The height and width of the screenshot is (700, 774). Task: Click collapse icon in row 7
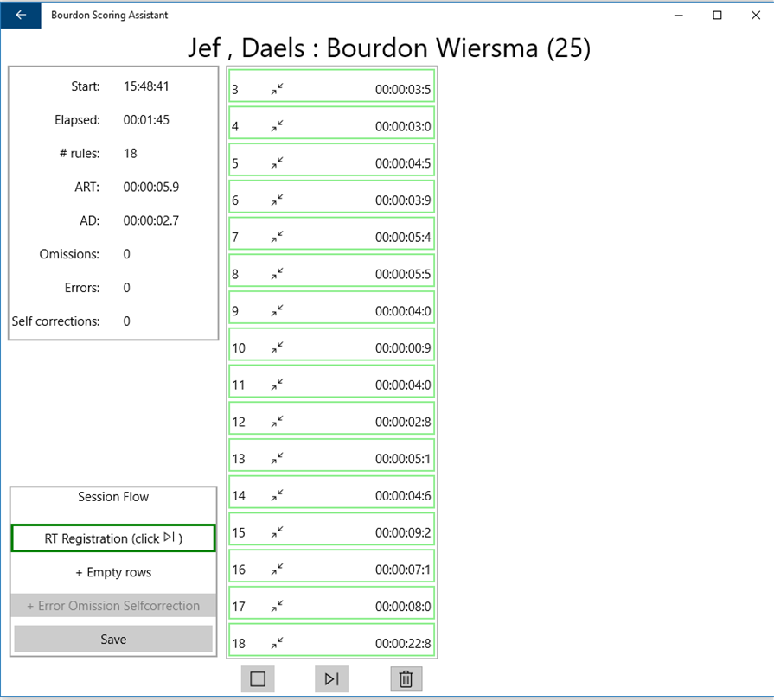coord(277,237)
